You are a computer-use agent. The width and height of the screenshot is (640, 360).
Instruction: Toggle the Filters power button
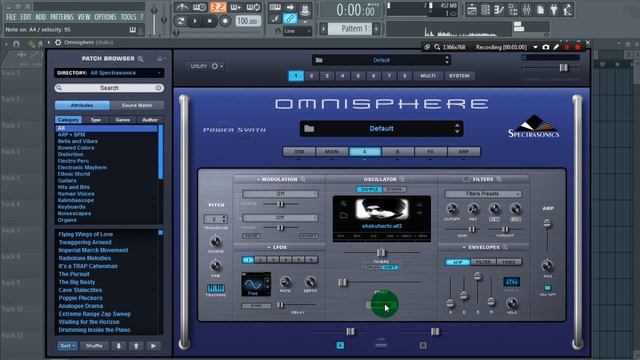point(467,179)
